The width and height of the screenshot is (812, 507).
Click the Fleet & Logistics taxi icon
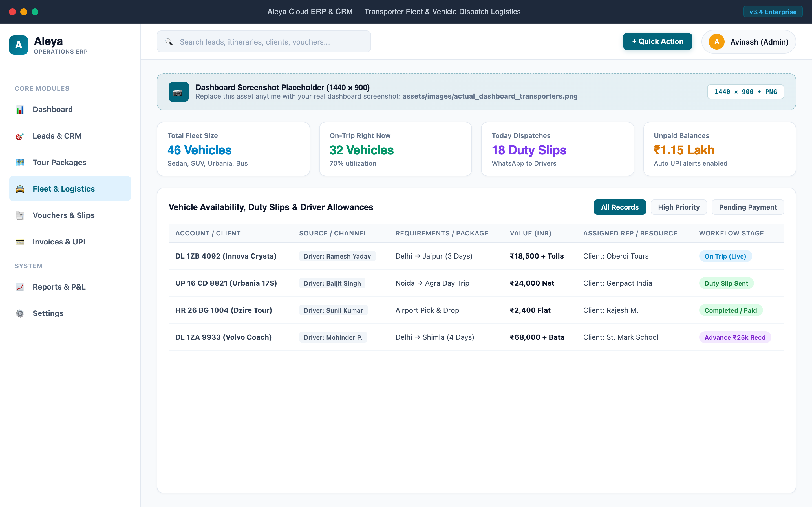20,189
